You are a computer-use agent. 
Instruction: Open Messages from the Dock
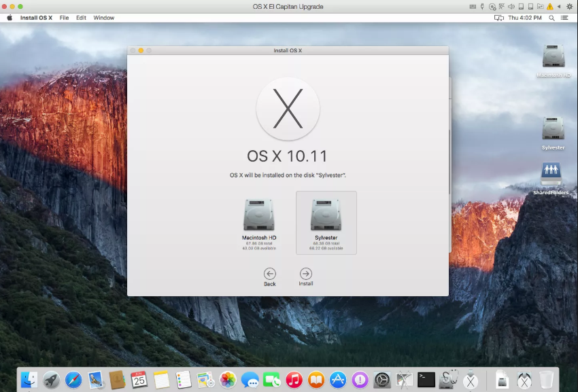coord(250,380)
